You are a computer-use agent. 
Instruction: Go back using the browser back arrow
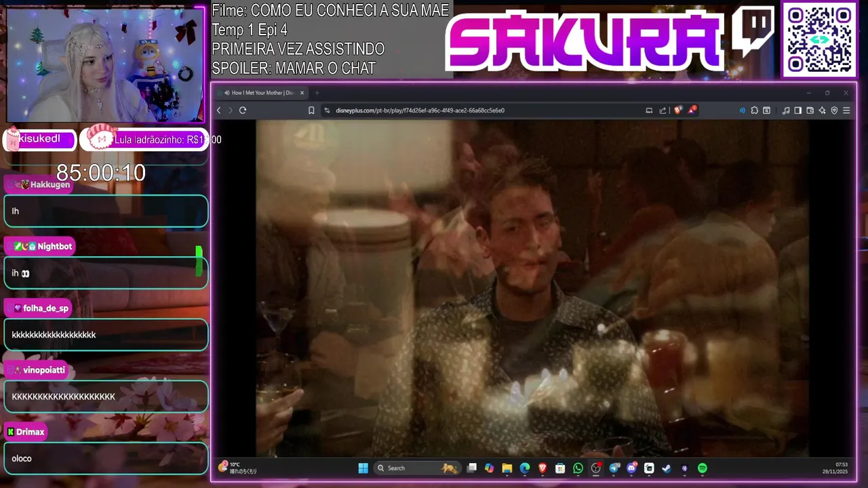point(218,110)
